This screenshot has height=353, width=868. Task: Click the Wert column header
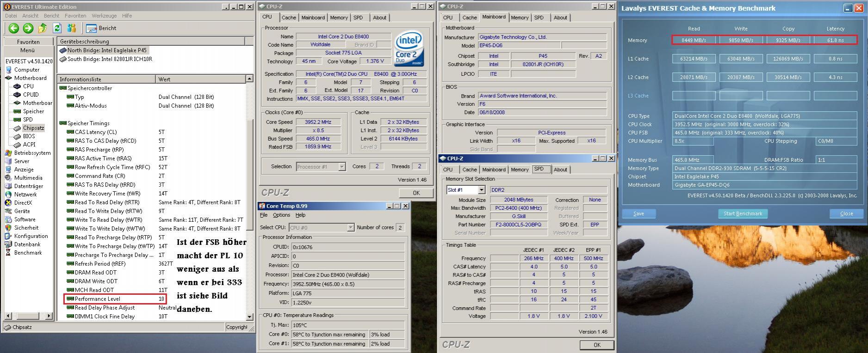200,79
